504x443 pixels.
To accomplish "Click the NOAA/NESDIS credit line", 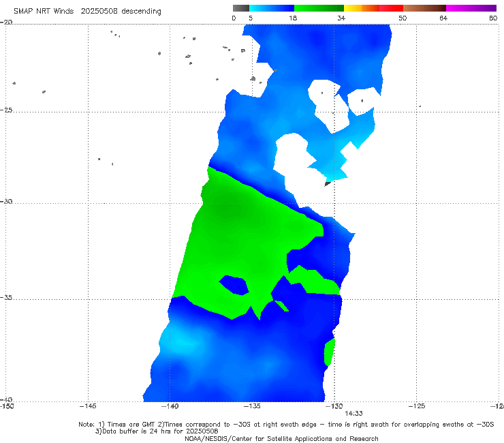I will [x=281, y=439].
